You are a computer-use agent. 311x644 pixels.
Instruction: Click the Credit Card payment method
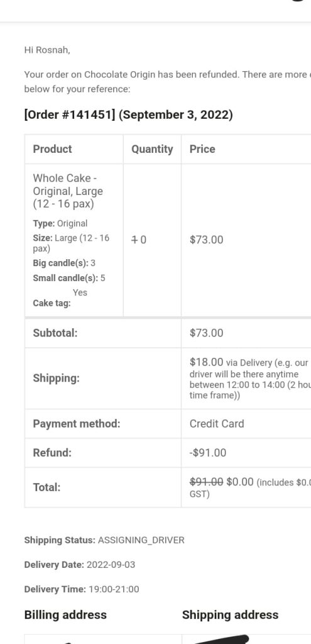click(217, 423)
